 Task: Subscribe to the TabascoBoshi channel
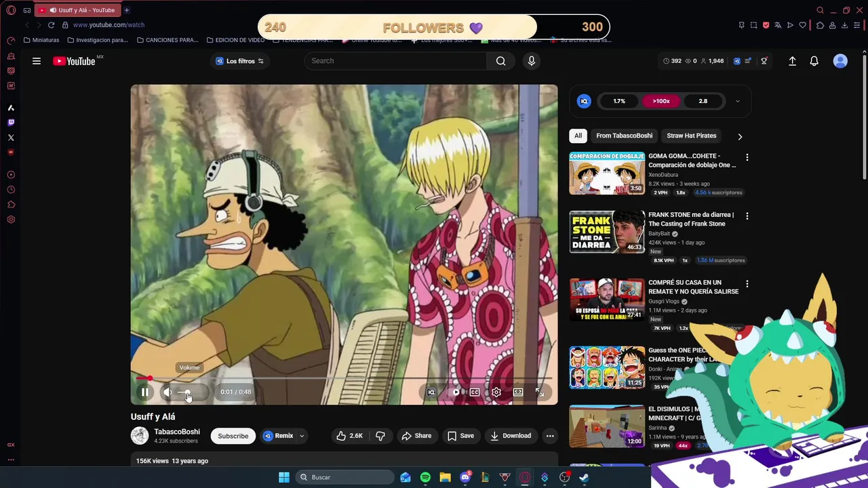(x=233, y=436)
